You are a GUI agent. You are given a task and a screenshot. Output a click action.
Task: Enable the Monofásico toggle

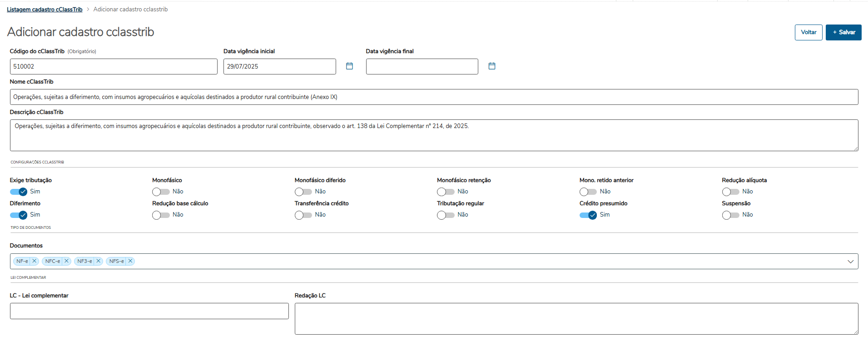[x=161, y=192]
